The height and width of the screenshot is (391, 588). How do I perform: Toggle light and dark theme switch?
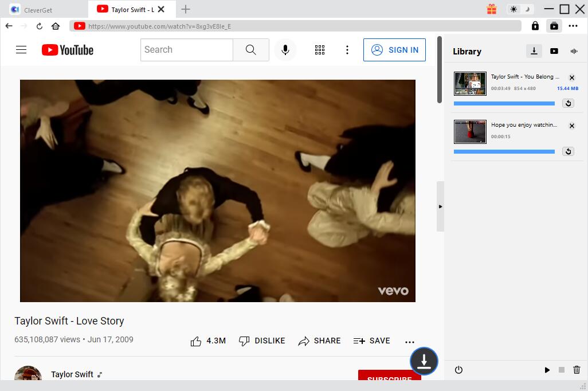point(520,9)
